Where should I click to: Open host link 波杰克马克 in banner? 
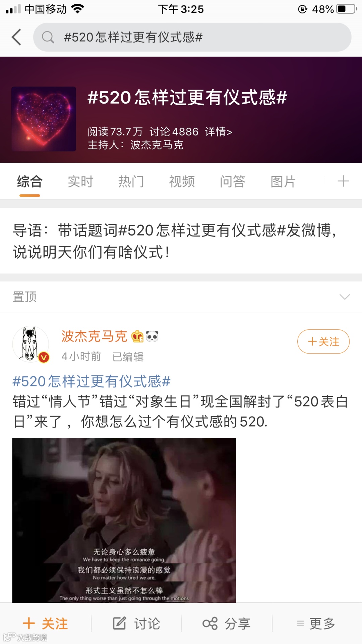tap(157, 145)
